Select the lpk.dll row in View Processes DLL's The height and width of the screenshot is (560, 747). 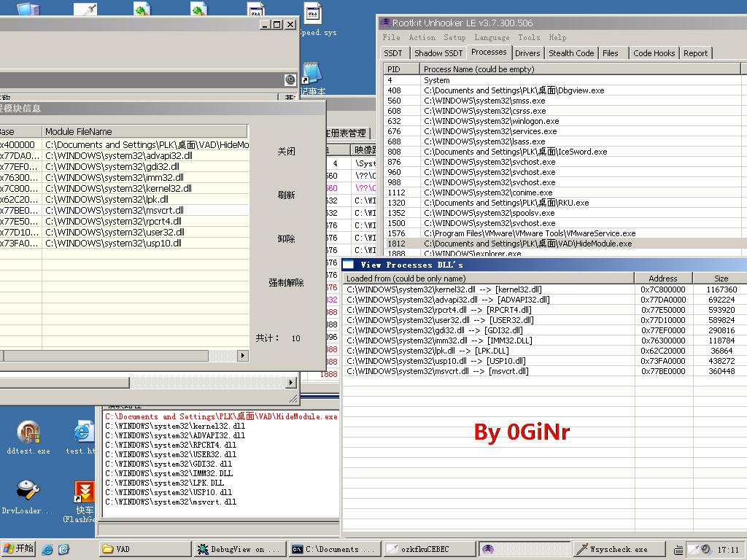click(x=544, y=351)
